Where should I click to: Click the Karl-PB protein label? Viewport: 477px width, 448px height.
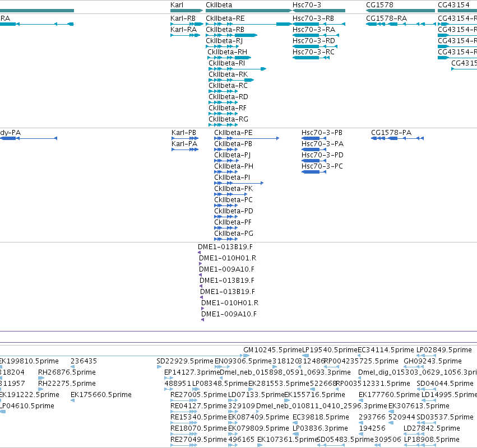pos(184,133)
